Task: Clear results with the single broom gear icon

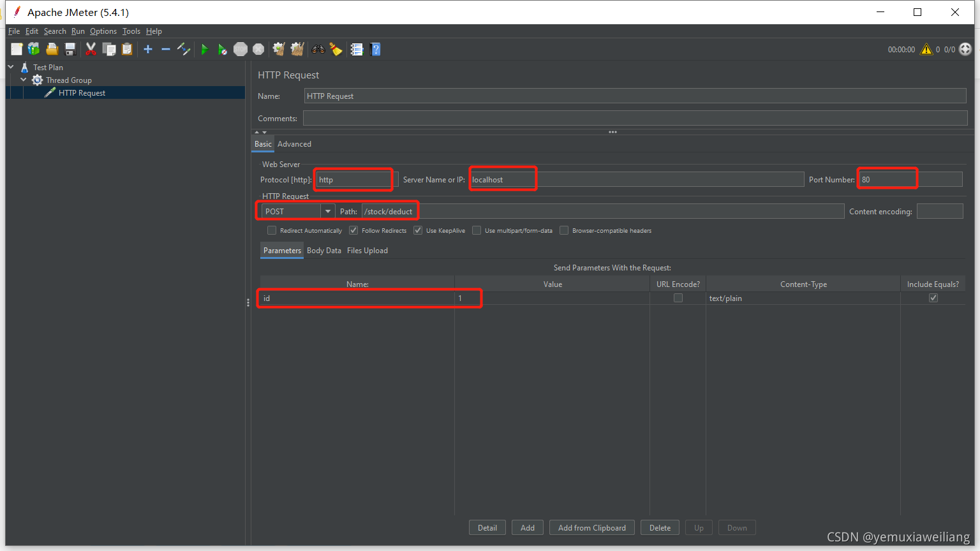Action: 279,49
